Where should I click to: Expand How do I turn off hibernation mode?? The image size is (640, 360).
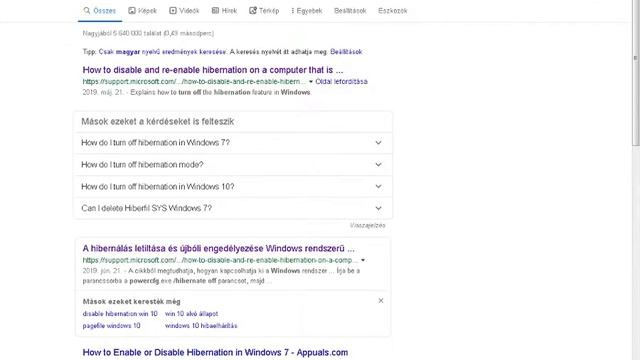(233, 165)
